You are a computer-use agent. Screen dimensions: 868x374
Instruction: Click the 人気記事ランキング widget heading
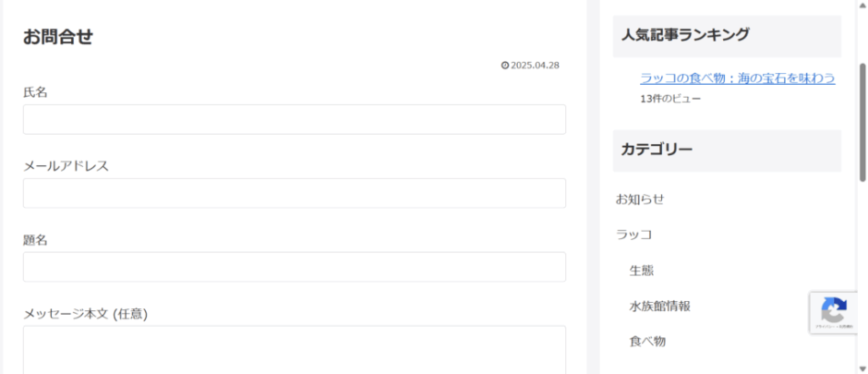coord(684,36)
